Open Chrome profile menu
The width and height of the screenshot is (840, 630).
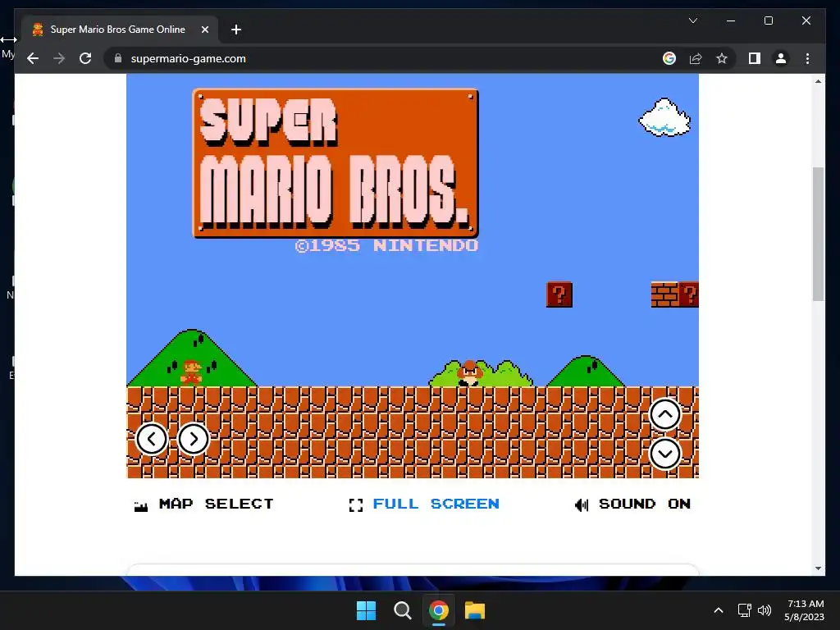click(781, 58)
